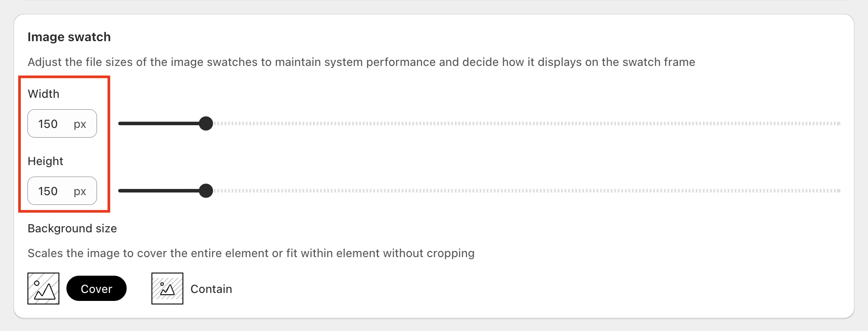Focus the Height value input field

tap(49, 191)
